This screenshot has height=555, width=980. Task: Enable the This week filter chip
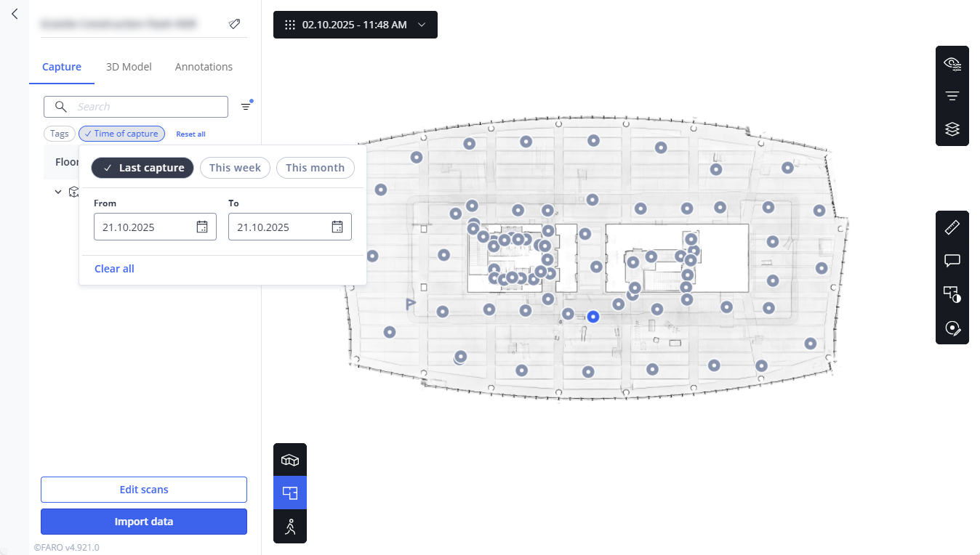coord(235,168)
